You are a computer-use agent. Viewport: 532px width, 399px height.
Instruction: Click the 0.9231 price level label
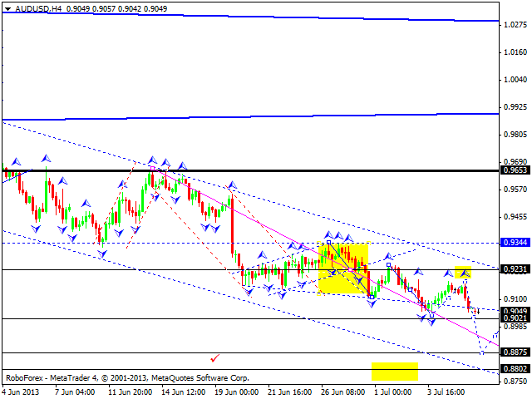[515, 269]
